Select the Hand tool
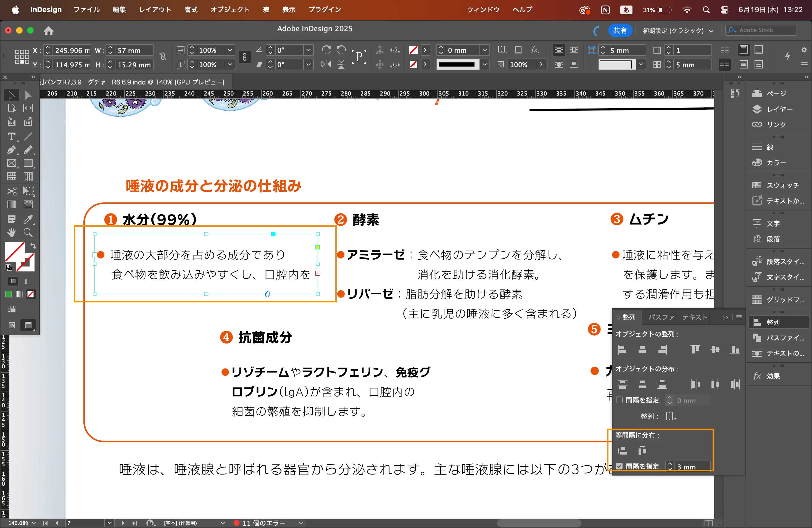This screenshot has width=812, height=528. tap(11, 233)
